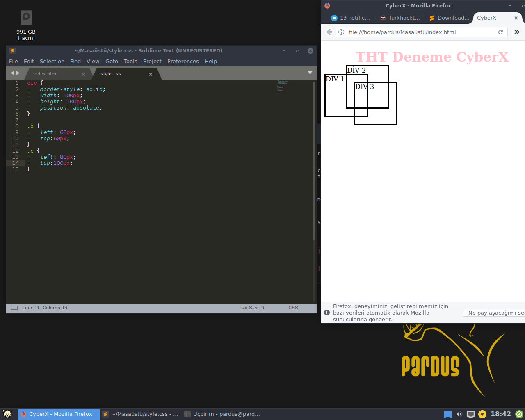Minimize the Sublime Text window
This screenshot has width=525, height=420.
point(284,51)
